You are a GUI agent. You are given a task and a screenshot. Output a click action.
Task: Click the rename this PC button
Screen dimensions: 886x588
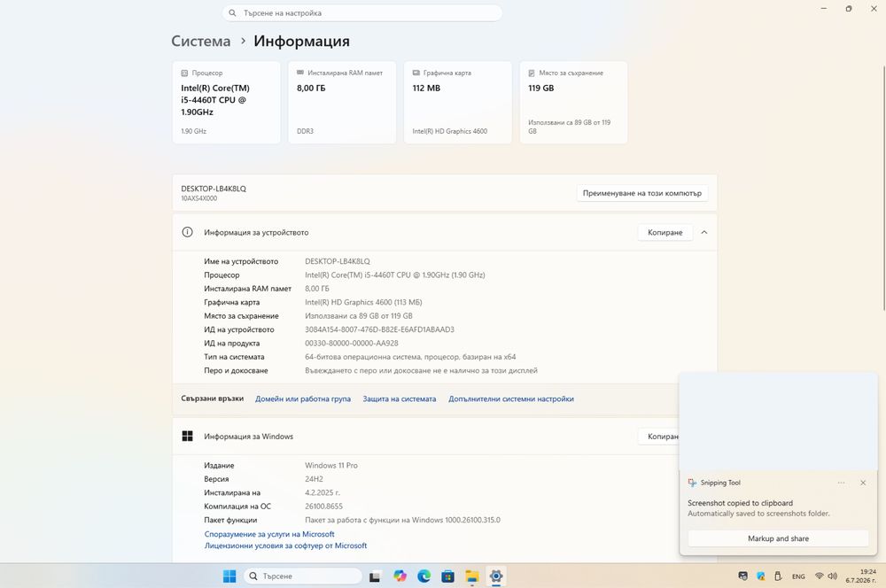(641, 193)
